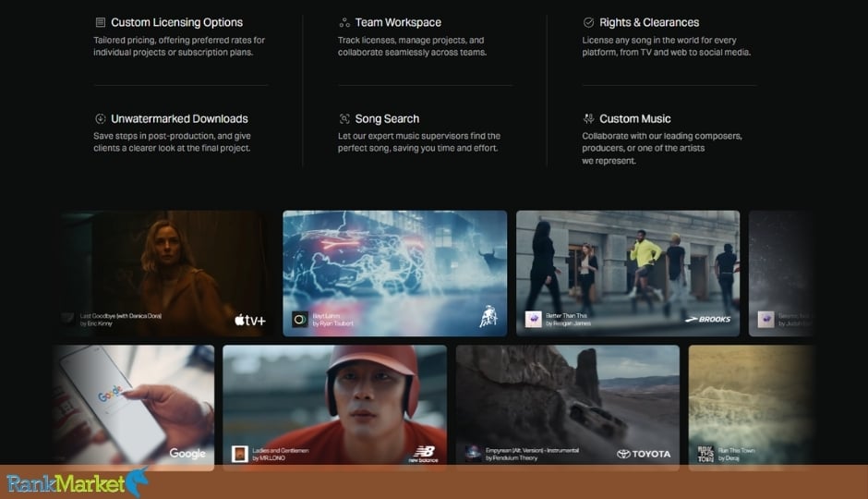Click the 'License any song in the world' description
This screenshot has width=868, height=499.
click(x=666, y=46)
